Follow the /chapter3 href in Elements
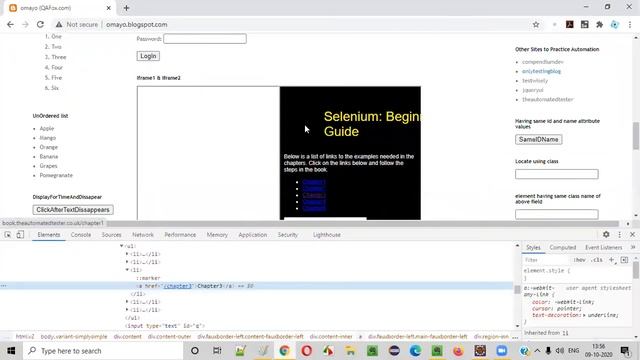Viewport: 640px width, 360px height. (178, 286)
